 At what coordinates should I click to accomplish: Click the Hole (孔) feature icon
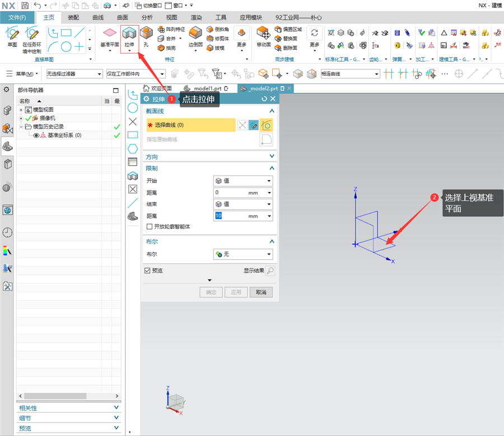point(146,37)
